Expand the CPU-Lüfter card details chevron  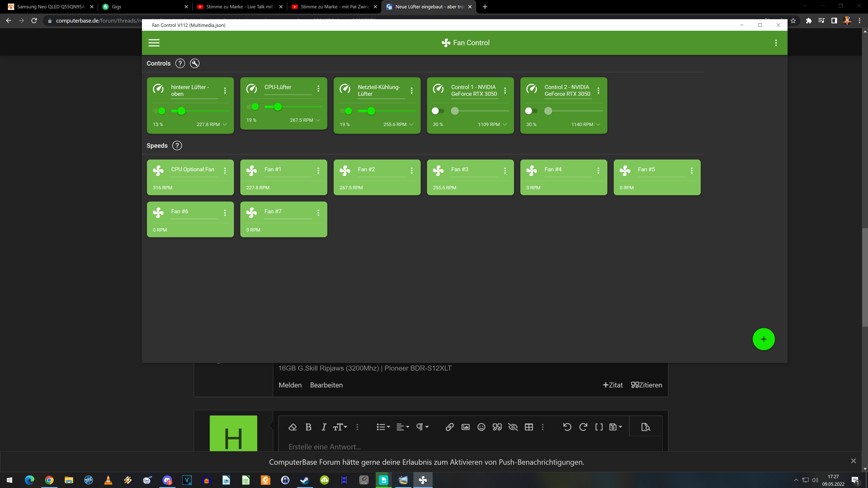(318, 120)
